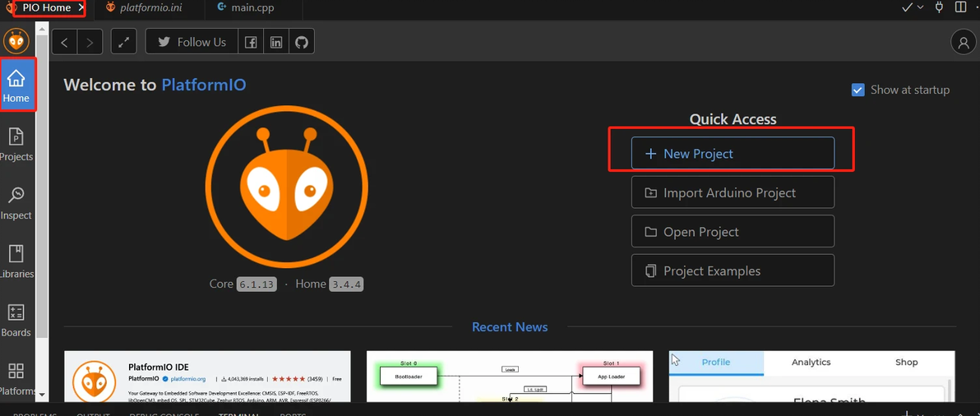The height and width of the screenshot is (416, 980).
Task: Open the PlatformIO link in the welcome heading
Action: 204,85
